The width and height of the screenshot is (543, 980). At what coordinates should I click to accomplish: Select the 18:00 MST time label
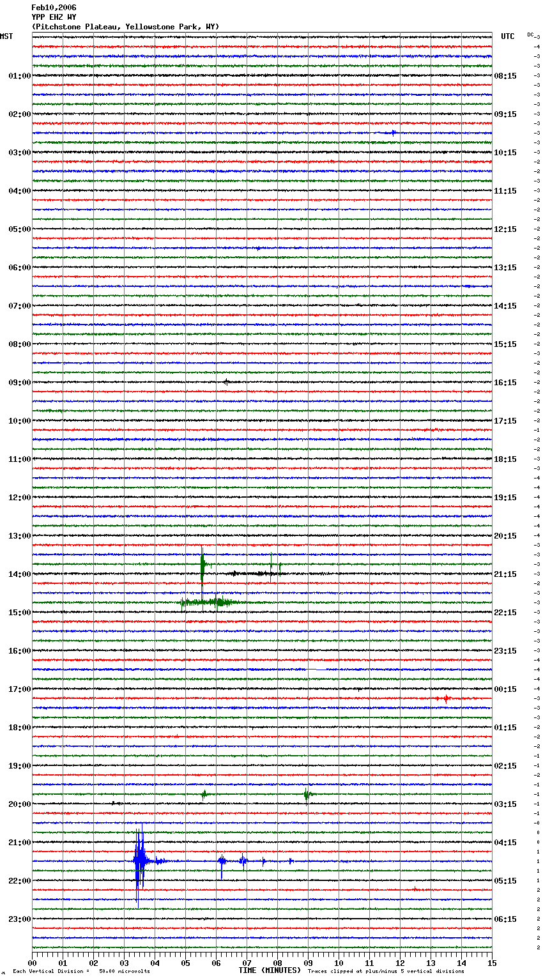(20, 728)
